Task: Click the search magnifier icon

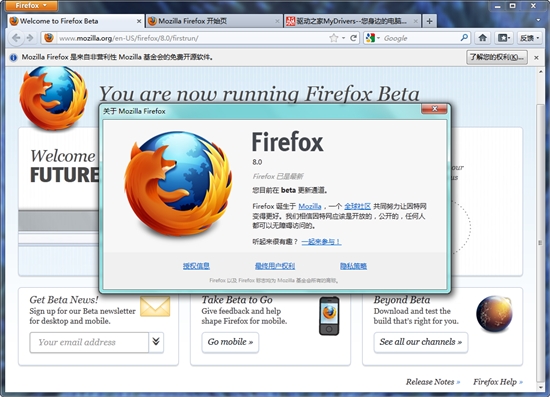Action: pyautogui.click(x=464, y=38)
